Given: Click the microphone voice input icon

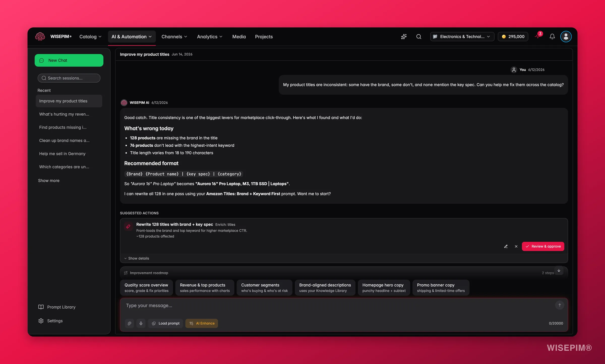Looking at the screenshot, I should point(141,323).
